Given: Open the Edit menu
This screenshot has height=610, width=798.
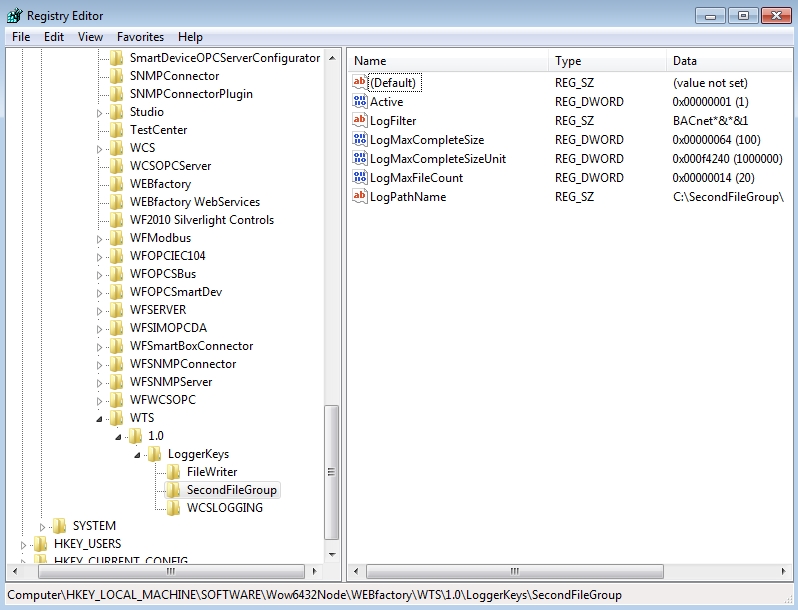Looking at the screenshot, I should pyautogui.click(x=53, y=37).
